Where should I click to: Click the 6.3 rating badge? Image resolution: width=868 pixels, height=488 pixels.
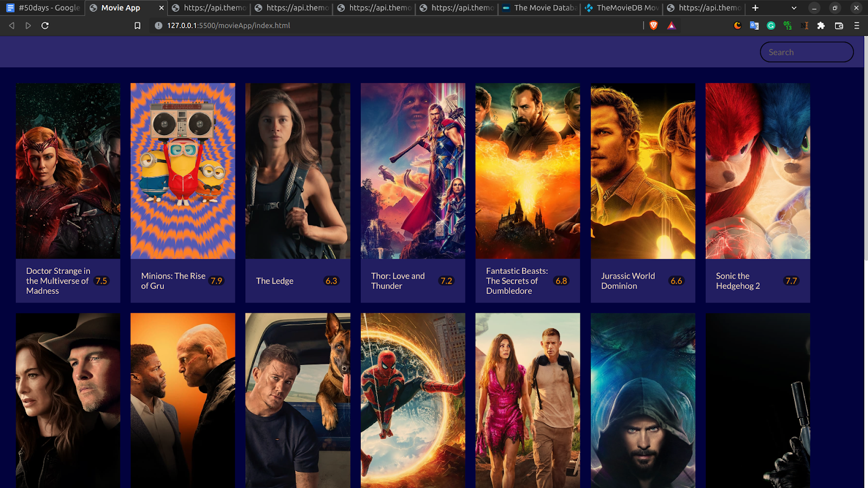(331, 281)
